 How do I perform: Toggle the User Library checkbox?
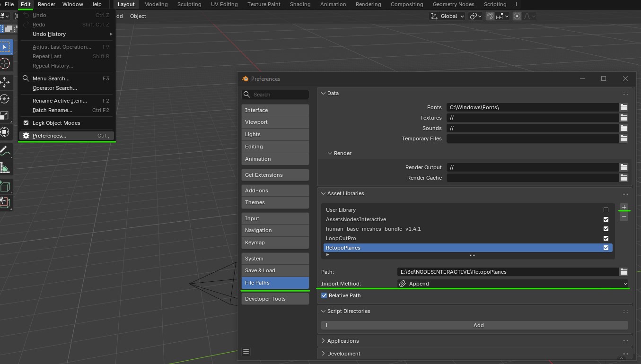pyautogui.click(x=606, y=210)
